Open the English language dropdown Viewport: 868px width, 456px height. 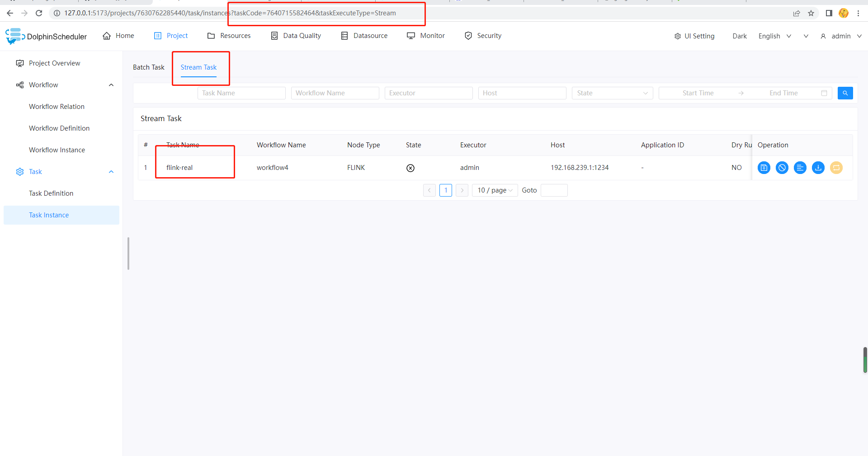click(x=775, y=36)
